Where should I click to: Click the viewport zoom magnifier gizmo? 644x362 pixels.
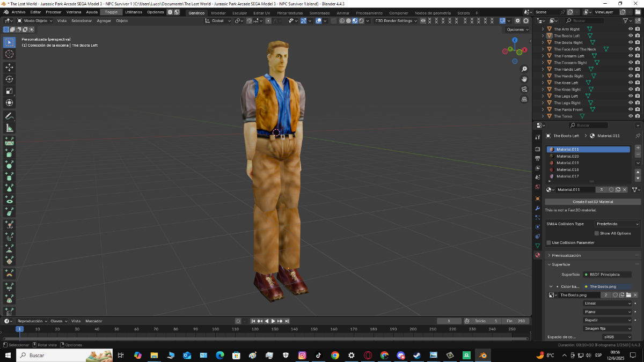(x=524, y=69)
